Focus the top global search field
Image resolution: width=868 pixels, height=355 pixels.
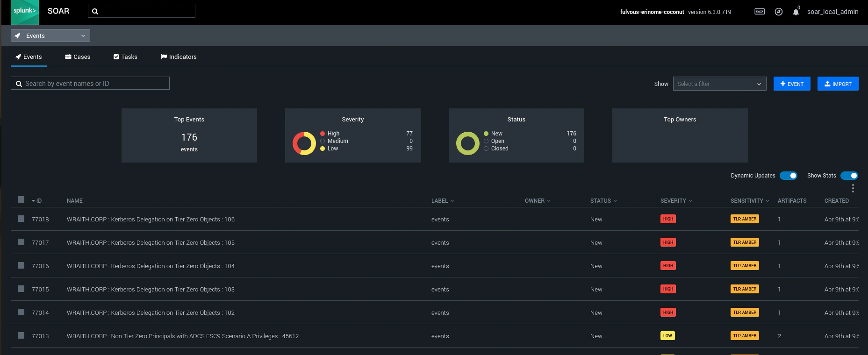click(142, 11)
